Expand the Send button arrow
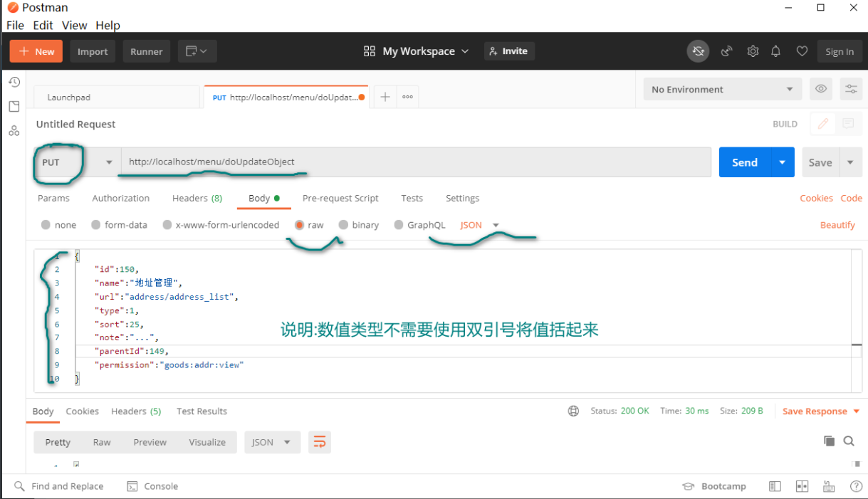The height and width of the screenshot is (499, 868). tap(783, 162)
